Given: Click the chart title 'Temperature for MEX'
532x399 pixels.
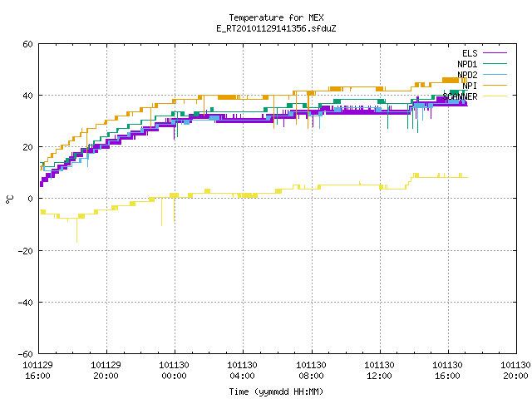Looking at the screenshot, I should tap(276, 17).
